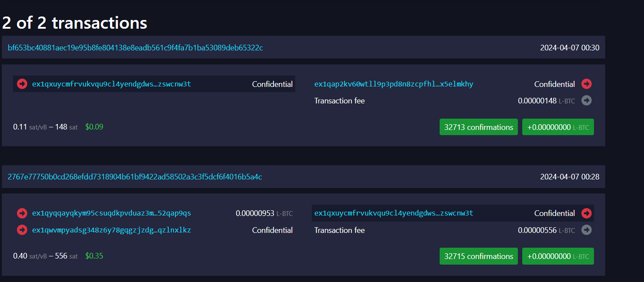Toggle amount button in the second transaction
This screenshot has height=282, width=644.
coord(558,256)
